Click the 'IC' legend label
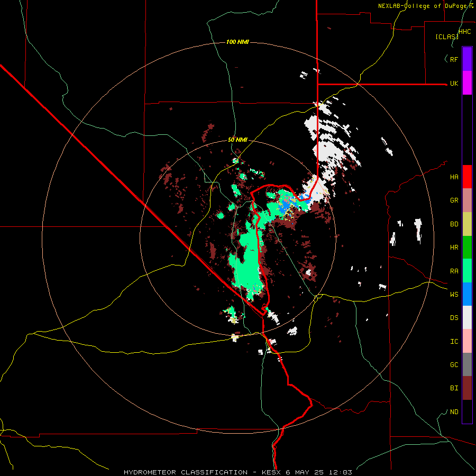This screenshot has height=476, width=476. coord(454,341)
